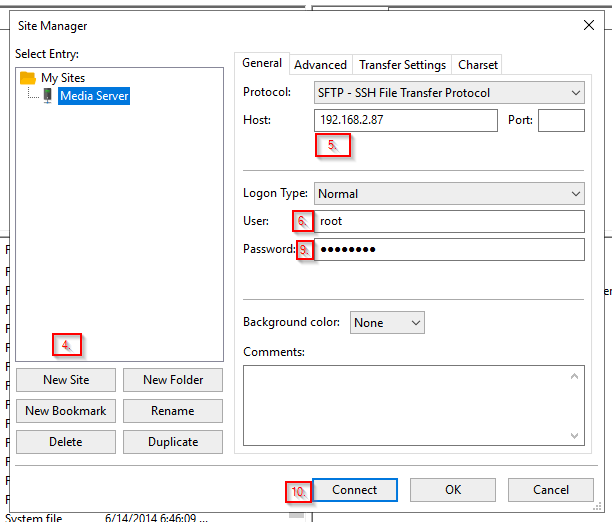Click the Comments scrollbar down arrow
Viewport: 612px width, 522px height.
click(x=574, y=435)
